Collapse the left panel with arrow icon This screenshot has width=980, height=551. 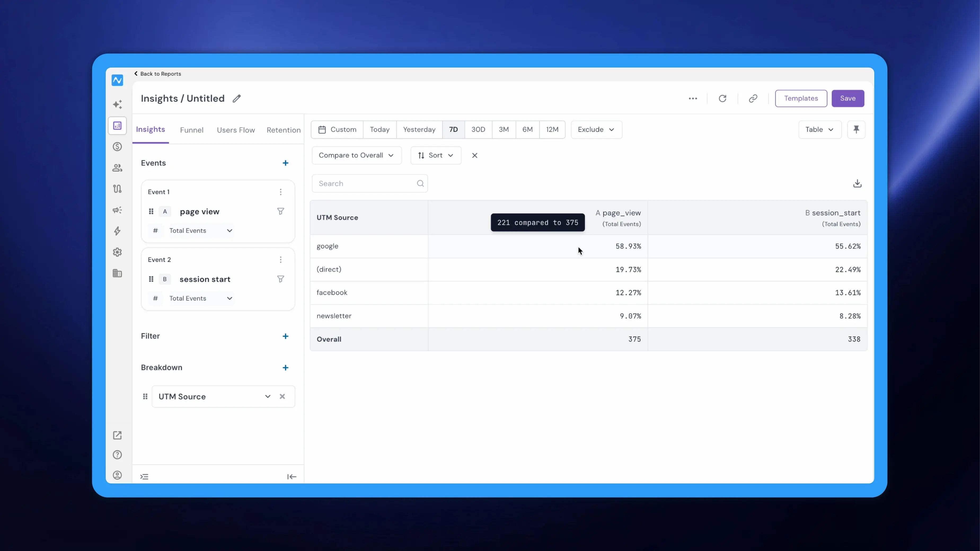[x=292, y=477]
